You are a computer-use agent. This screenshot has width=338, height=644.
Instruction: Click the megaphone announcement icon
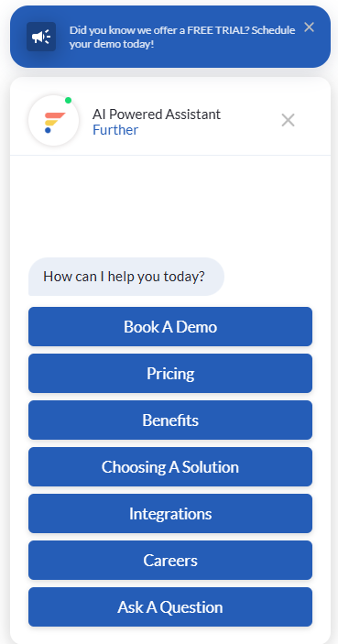(x=41, y=37)
